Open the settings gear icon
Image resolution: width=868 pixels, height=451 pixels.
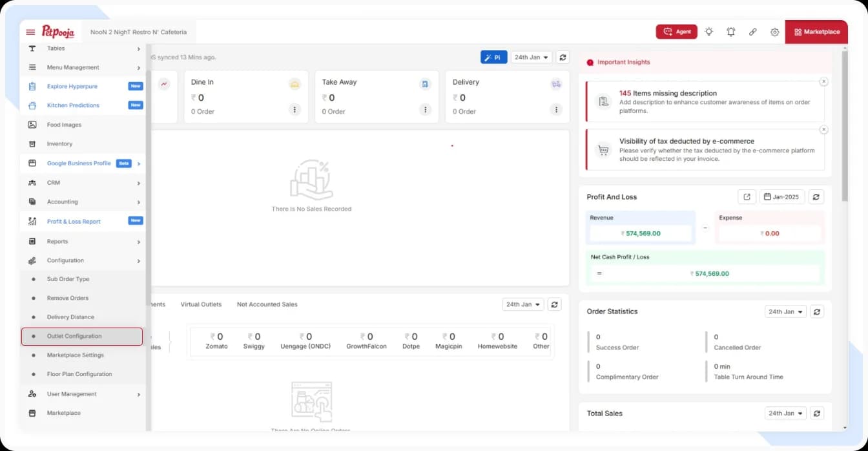pos(774,32)
